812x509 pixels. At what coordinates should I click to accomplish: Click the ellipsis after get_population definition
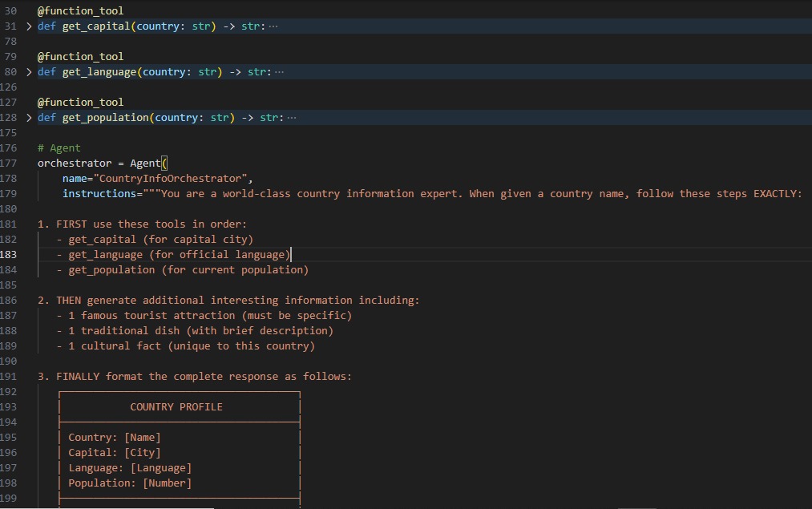(292, 118)
